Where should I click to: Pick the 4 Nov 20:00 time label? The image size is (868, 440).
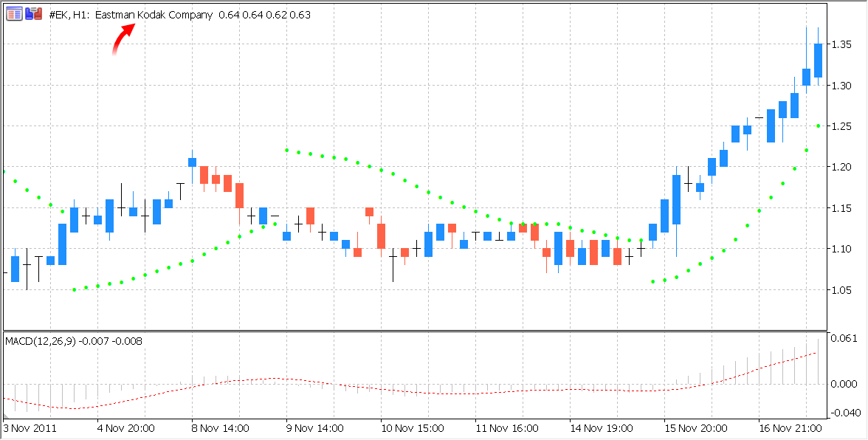click(x=126, y=428)
